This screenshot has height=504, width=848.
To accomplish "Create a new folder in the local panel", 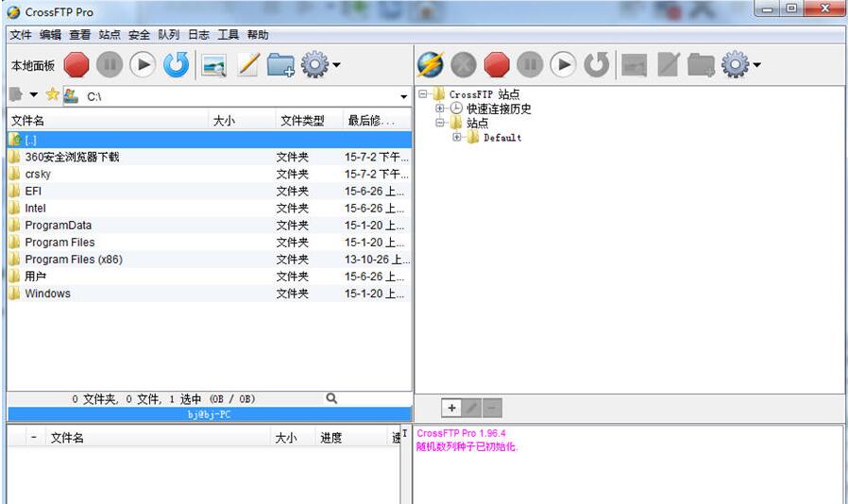I will pos(280,65).
